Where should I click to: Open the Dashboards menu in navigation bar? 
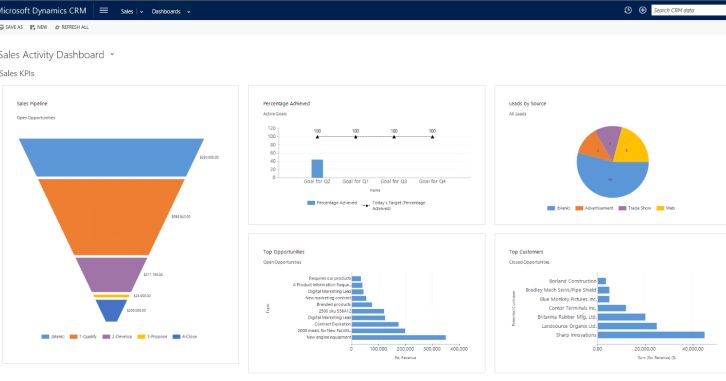166,11
